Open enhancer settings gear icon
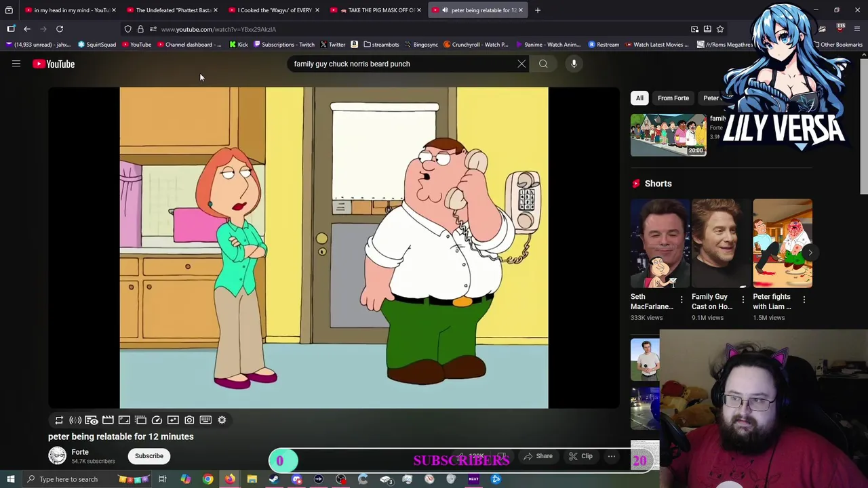The height and width of the screenshot is (488, 868). pos(222,420)
